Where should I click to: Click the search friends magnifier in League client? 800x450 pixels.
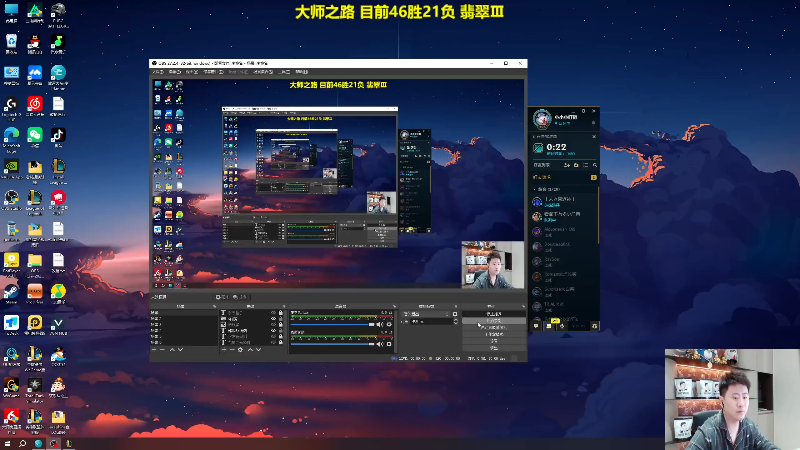[595, 165]
